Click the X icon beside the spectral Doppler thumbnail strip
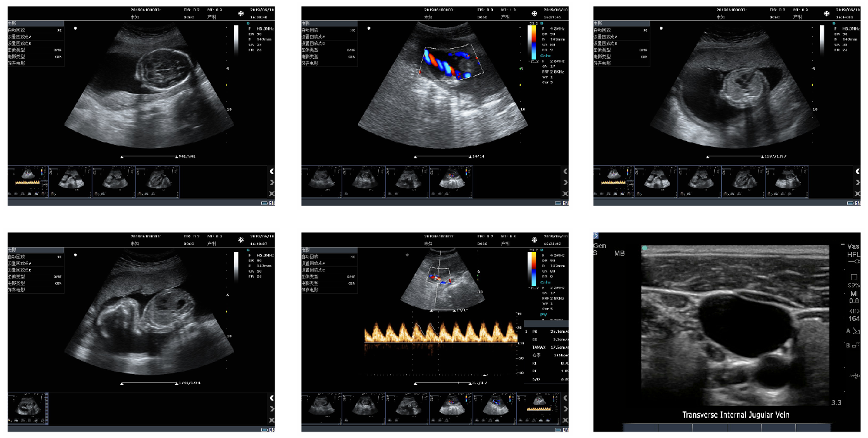868x438 pixels. click(x=566, y=420)
